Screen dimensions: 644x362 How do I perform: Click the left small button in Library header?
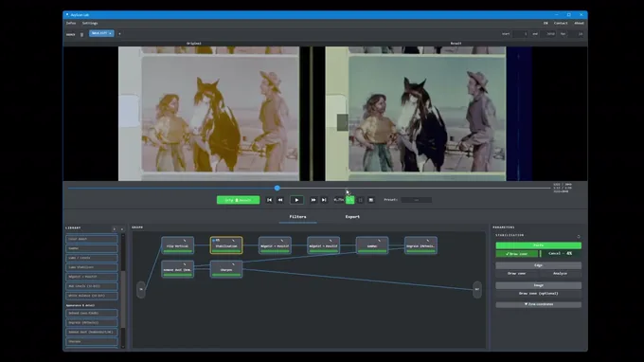coord(115,229)
